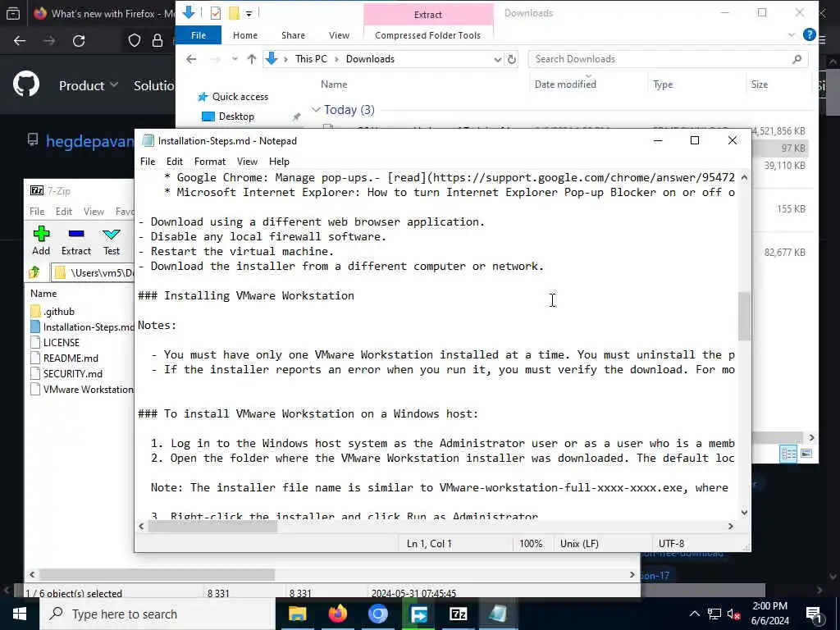
Task: Click Notepad vertical scrollbar thumb
Action: (744, 316)
